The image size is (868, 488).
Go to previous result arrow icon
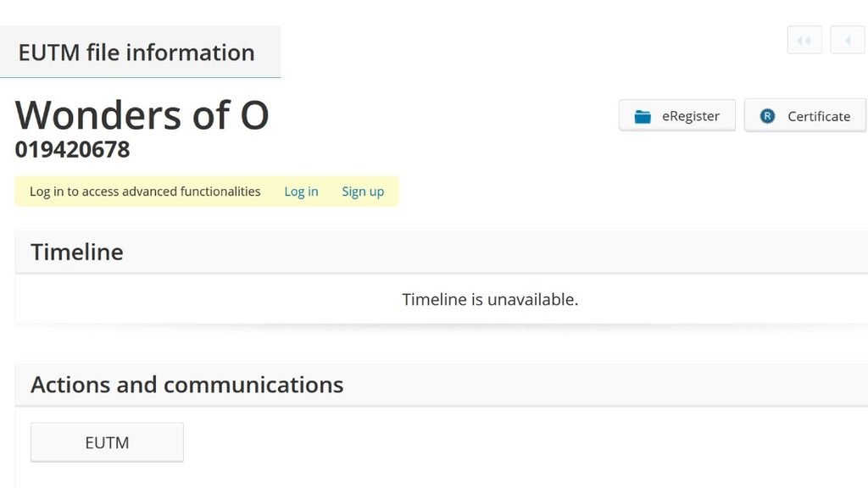tap(848, 41)
